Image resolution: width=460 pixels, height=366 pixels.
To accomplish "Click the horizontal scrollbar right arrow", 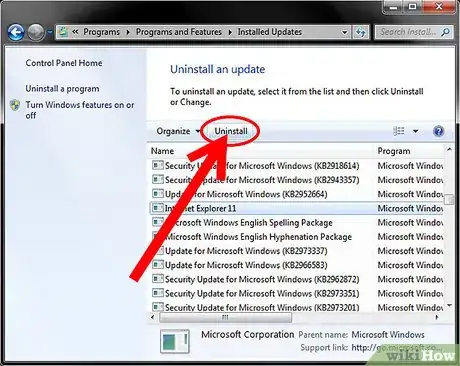I will pos(437,317).
